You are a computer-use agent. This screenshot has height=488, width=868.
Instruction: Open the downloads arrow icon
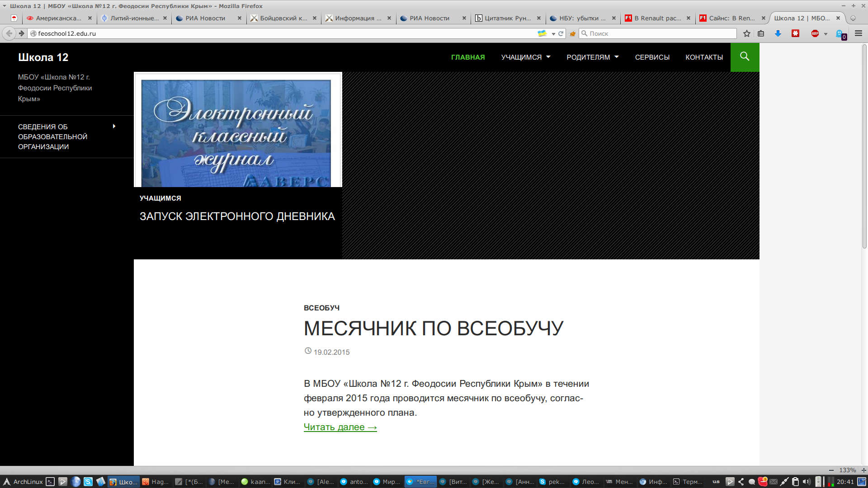778,33
